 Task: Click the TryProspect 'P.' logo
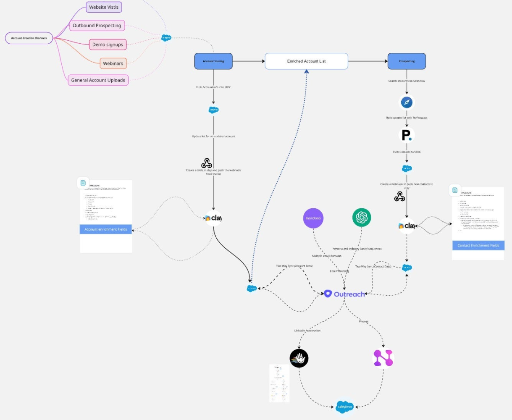407,135
